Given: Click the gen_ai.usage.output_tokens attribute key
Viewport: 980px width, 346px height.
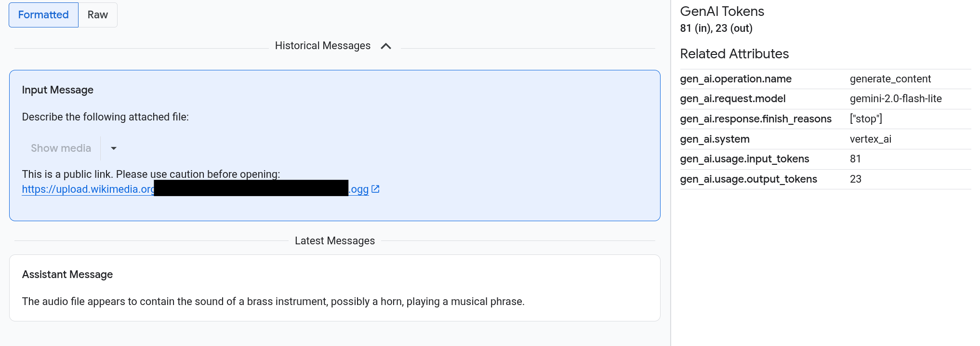Looking at the screenshot, I should (x=748, y=179).
